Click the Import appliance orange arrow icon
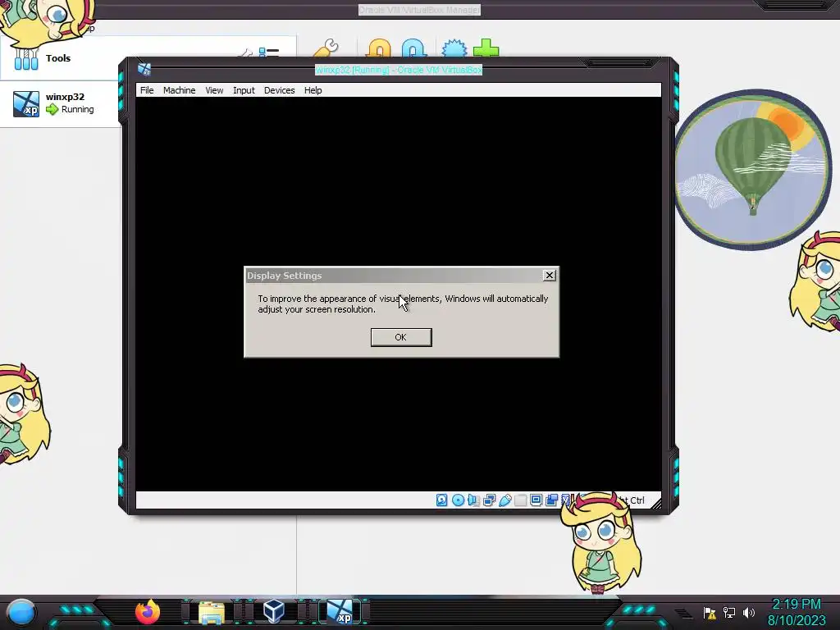This screenshot has width=840, height=630. click(379, 48)
